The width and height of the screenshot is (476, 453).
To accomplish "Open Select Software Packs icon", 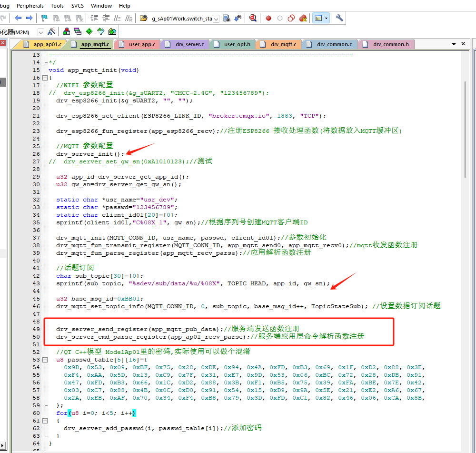I will coord(101,31).
